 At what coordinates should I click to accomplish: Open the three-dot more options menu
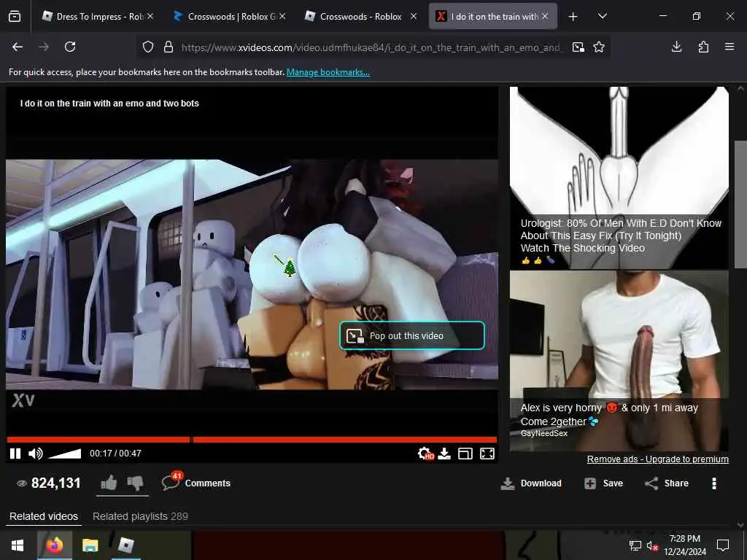tap(713, 483)
